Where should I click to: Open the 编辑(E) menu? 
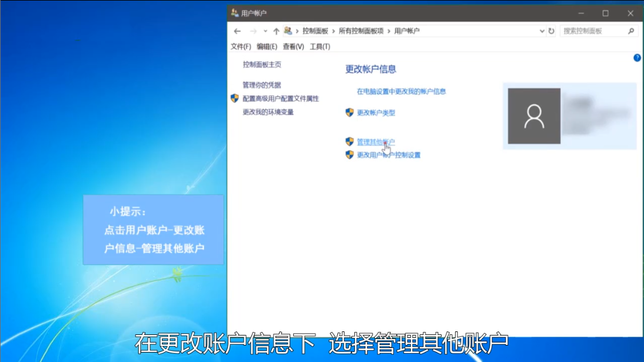[x=267, y=47]
